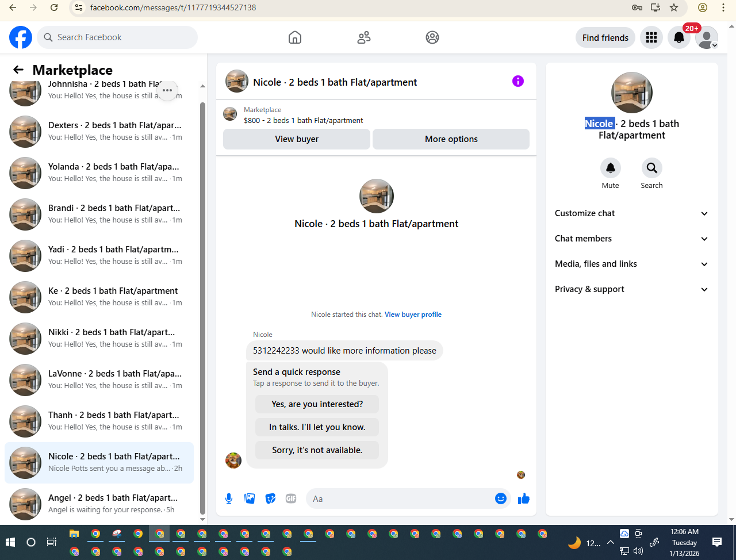Attach a file with the image icon
This screenshot has height=560, width=736.
click(250, 498)
